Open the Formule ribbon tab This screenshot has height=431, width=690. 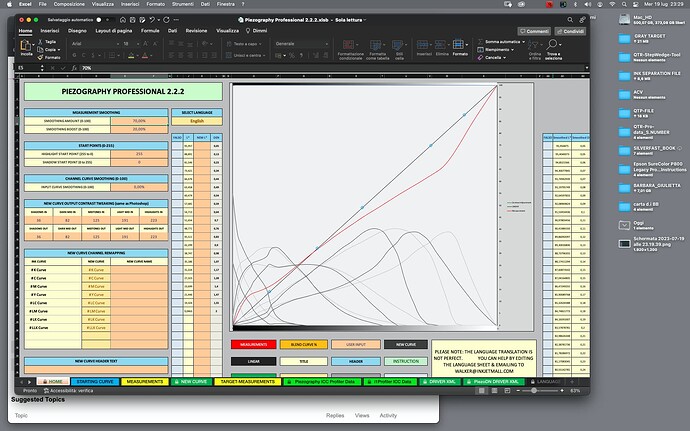point(150,31)
